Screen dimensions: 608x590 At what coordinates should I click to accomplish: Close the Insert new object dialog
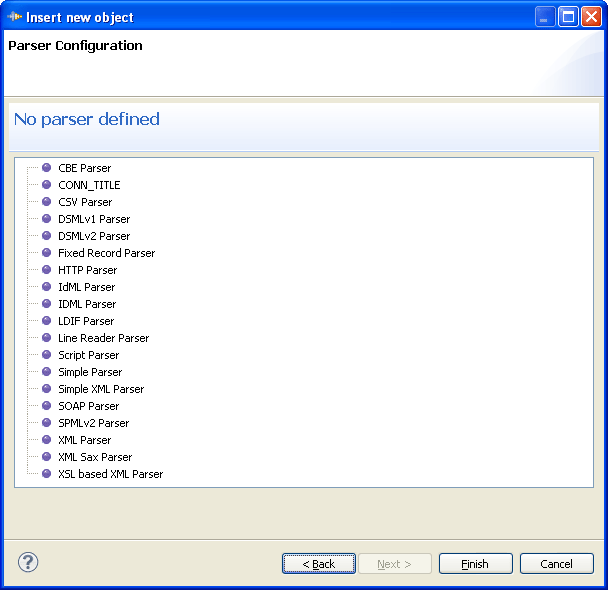(x=591, y=17)
